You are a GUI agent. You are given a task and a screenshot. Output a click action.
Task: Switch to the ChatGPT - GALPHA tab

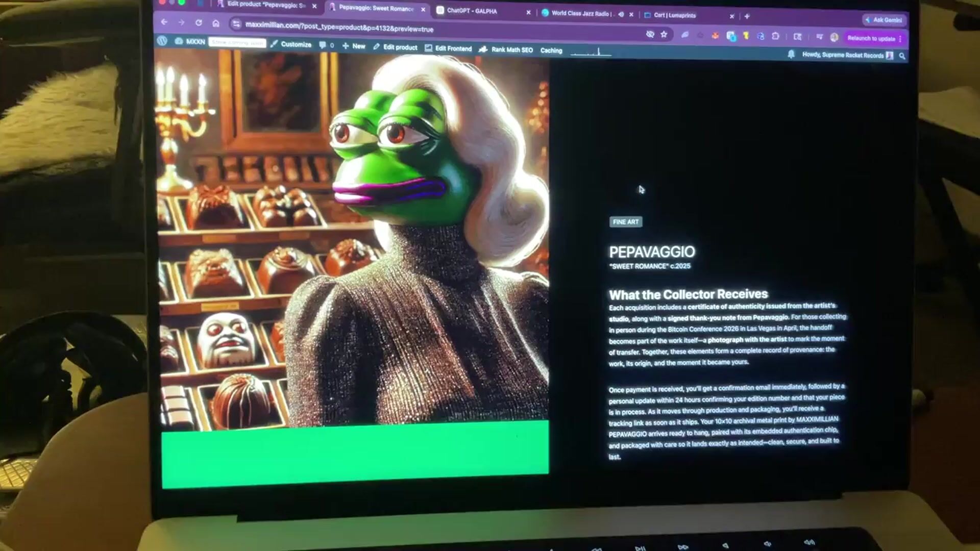click(x=471, y=11)
